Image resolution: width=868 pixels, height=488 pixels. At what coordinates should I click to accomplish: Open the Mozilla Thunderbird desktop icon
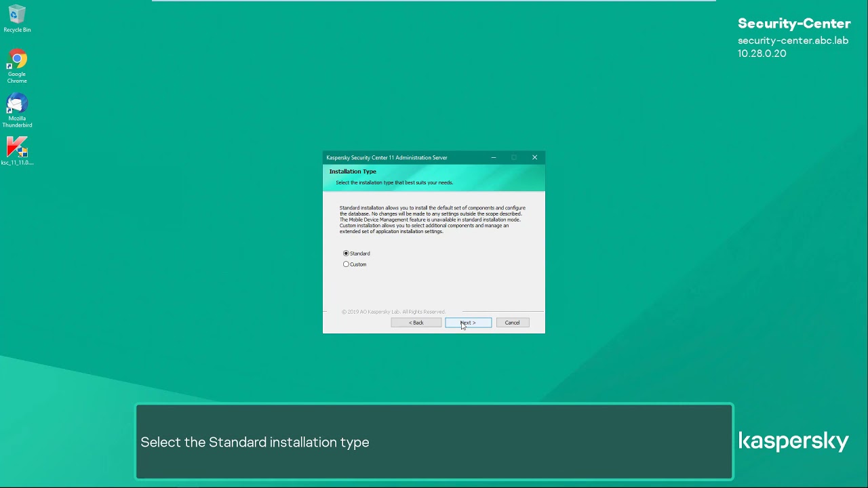point(17,110)
